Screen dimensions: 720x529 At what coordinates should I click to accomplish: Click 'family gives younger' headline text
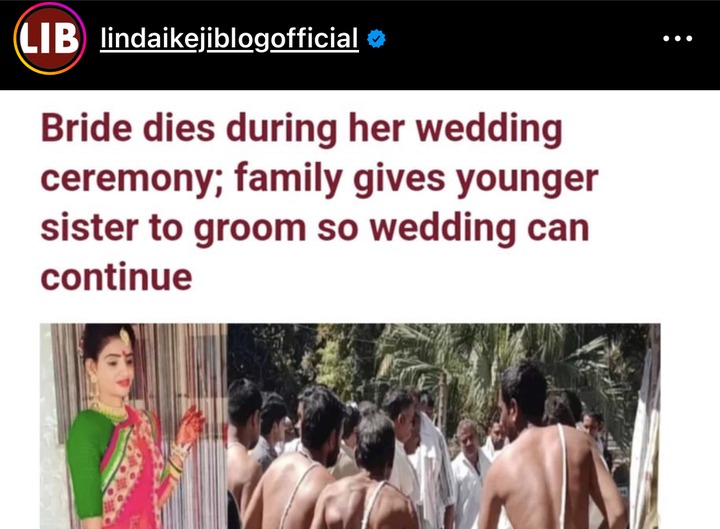(x=416, y=179)
